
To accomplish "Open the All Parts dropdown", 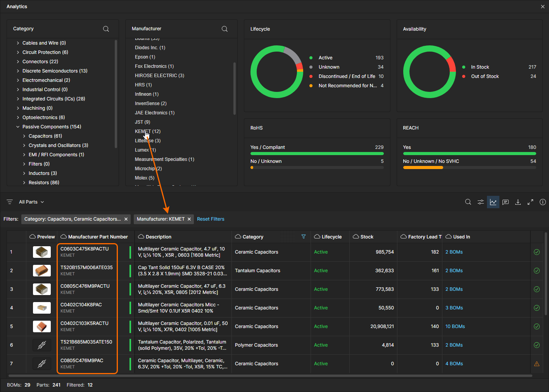I will (x=31, y=202).
